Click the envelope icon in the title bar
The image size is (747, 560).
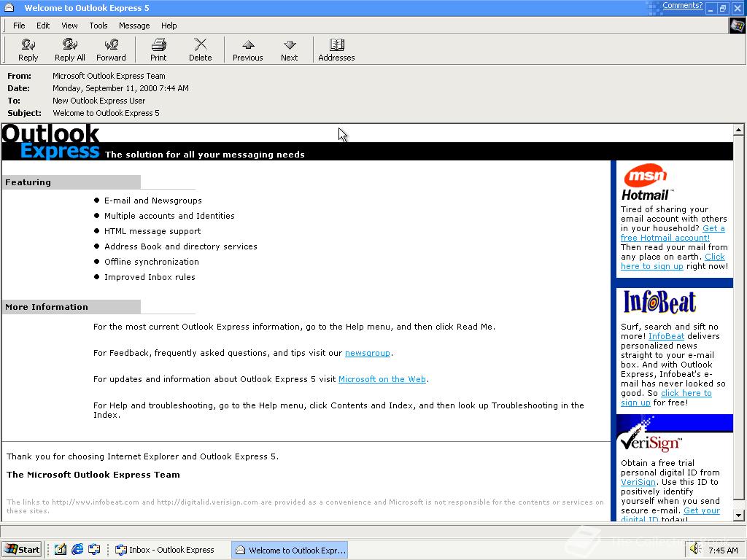[x=9, y=7]
